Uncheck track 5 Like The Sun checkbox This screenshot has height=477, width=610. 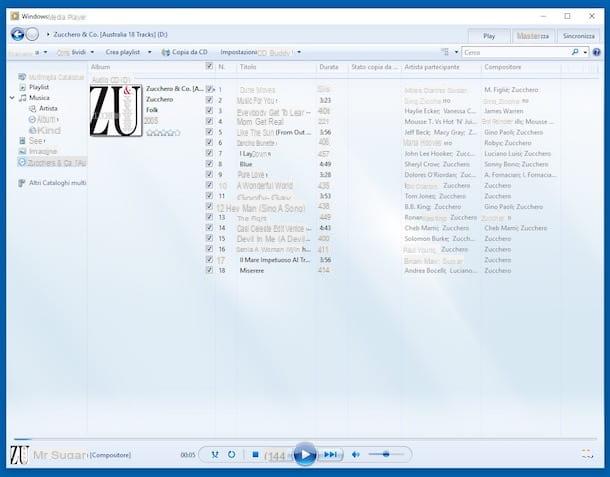(x=209, y=132)
